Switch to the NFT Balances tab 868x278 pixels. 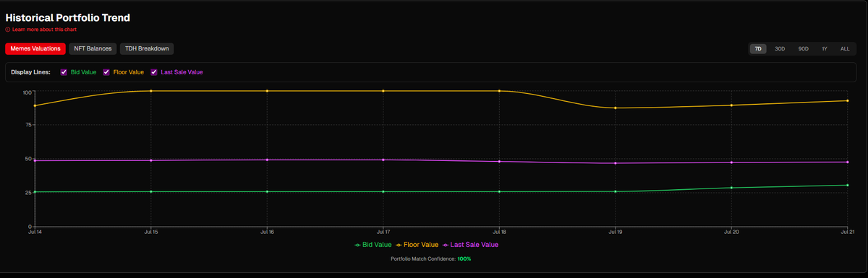click(x=93, y=48)
